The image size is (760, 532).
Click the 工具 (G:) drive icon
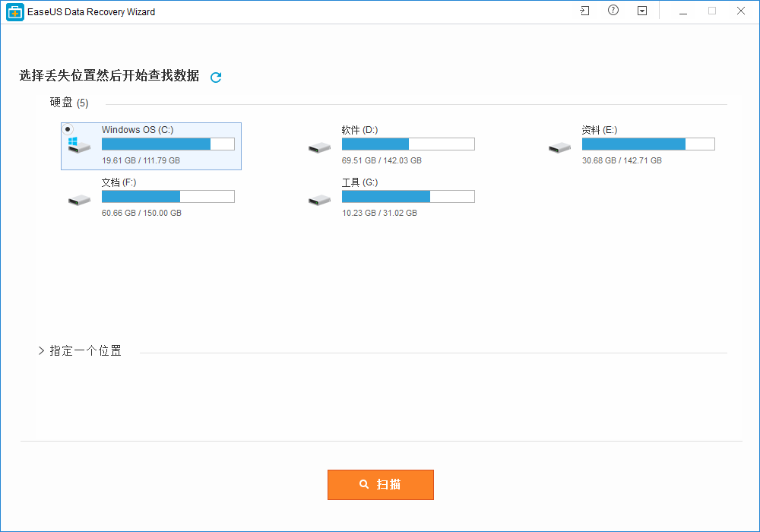point(319,199)
